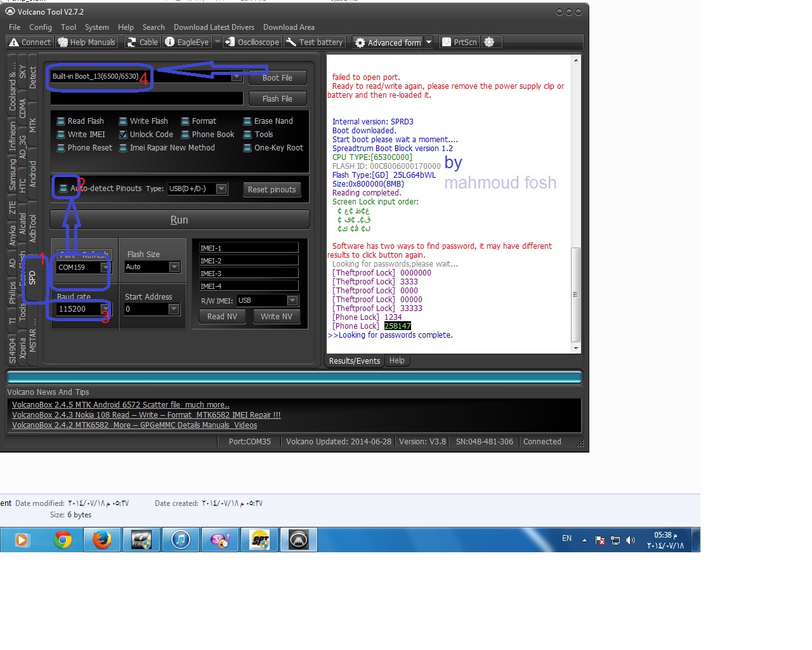812x650 pixels.
Task: Click the Run button
Action: coord(180,220)
